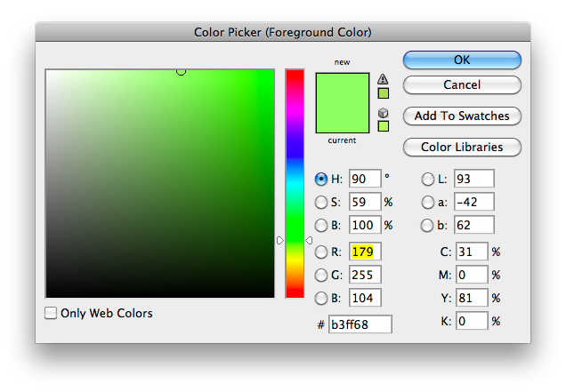Click the out-of-gamut warning triangle icon
This screenshot has width=566, height=392.
click(384, 78)
